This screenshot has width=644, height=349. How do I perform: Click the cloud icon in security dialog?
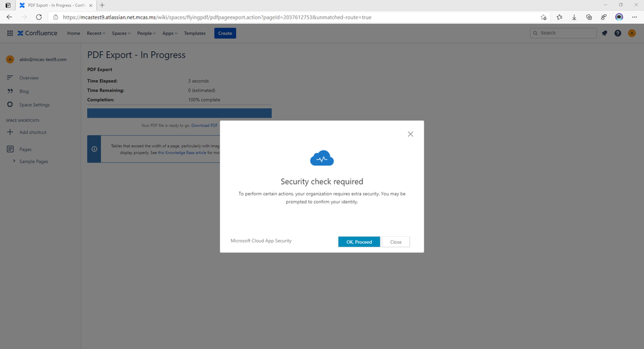point(322,158)
